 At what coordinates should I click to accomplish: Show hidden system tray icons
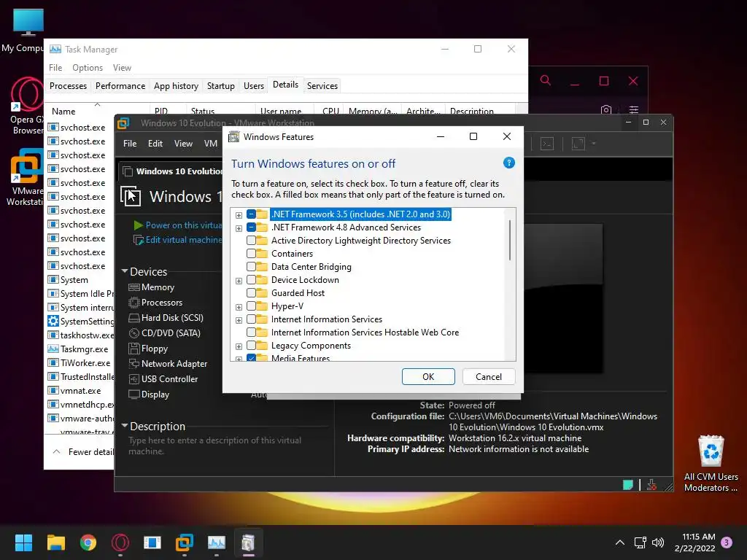(620, 542)
